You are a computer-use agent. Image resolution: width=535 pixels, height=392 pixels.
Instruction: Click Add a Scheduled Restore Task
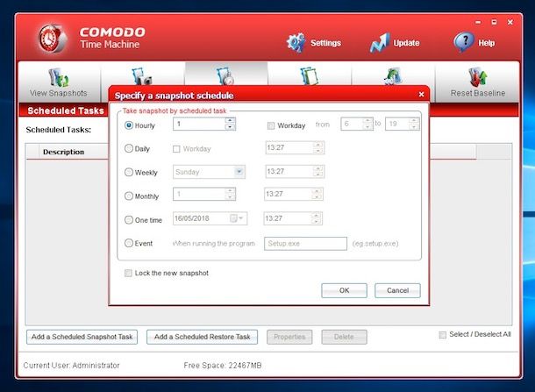[x=202, y=337]
